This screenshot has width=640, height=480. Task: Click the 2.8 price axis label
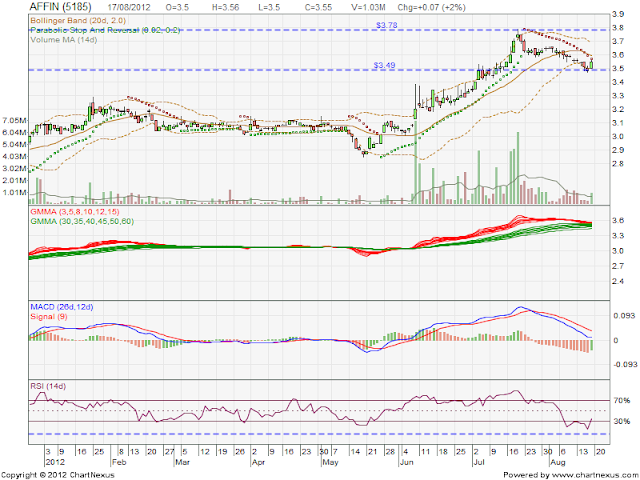coord(618,164)
